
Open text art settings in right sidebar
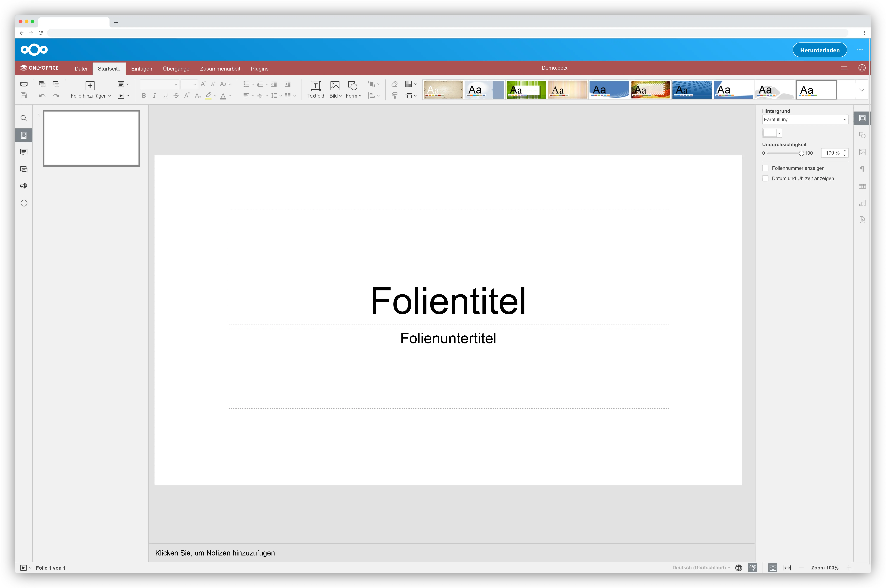[x=862, y=220]
